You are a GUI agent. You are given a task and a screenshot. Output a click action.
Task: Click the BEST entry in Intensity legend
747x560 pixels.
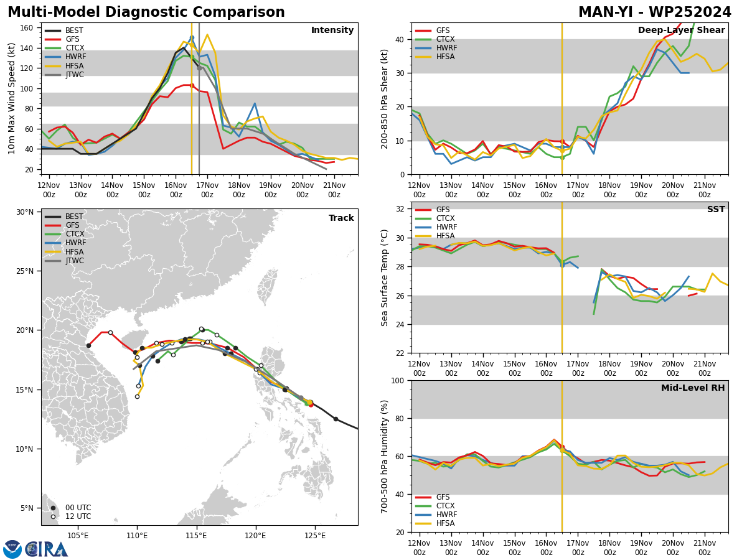(x=64, y=30)
